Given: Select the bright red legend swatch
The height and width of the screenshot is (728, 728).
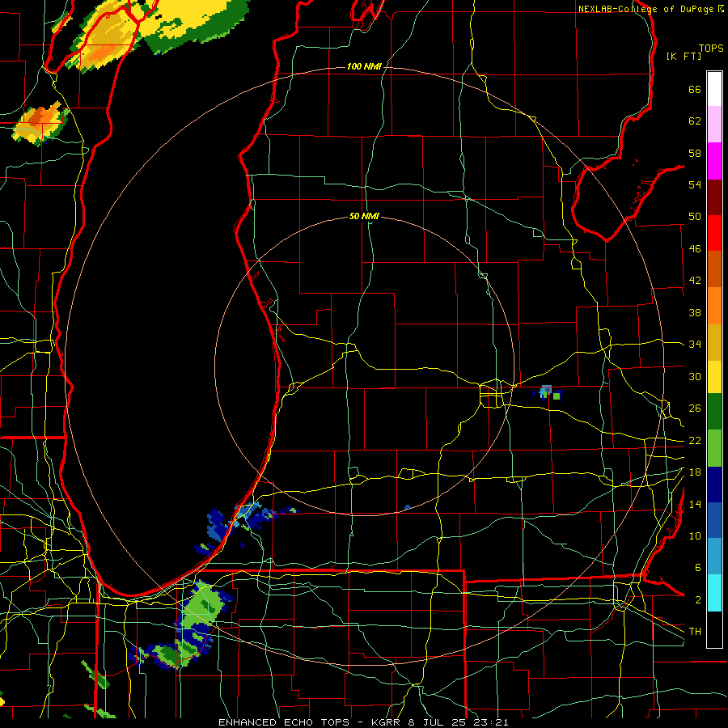Looking at the screenshot, I should point(714,233).
